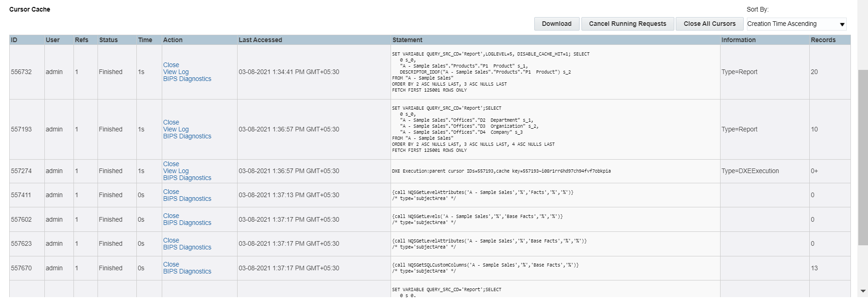Click Cancel Running Requests button
Viewport: 868px width, 305px height.
pos(627,24)
